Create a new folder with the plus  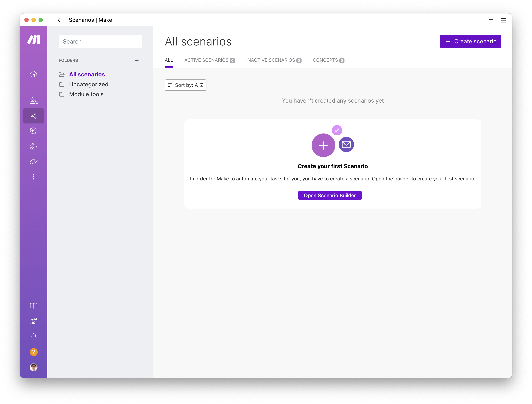[x=137, y=60]
